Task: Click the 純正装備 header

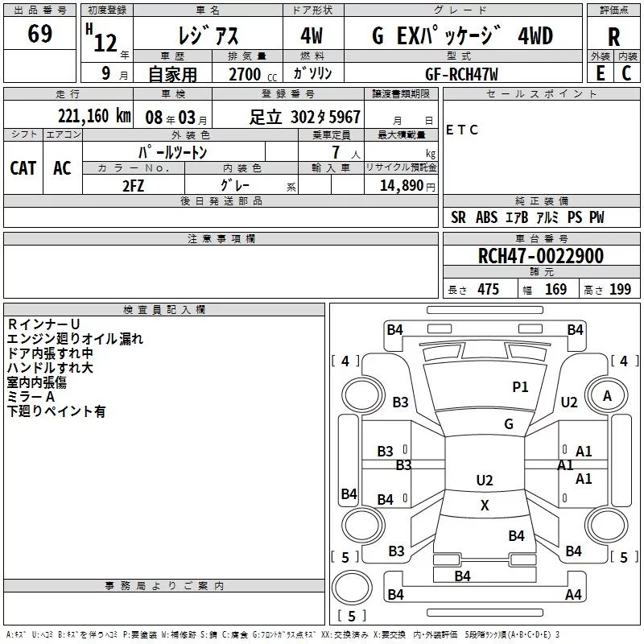Action: (541, 200)
